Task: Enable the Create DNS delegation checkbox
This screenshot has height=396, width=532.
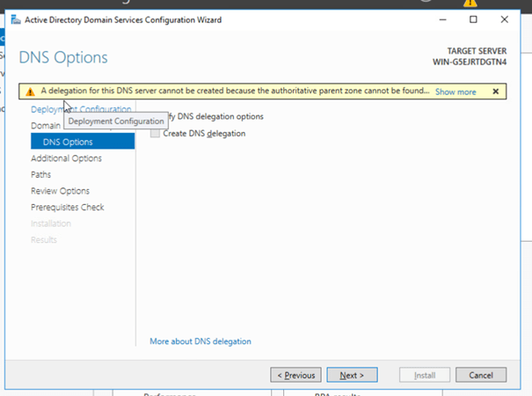Action: (x=156, y=134)
